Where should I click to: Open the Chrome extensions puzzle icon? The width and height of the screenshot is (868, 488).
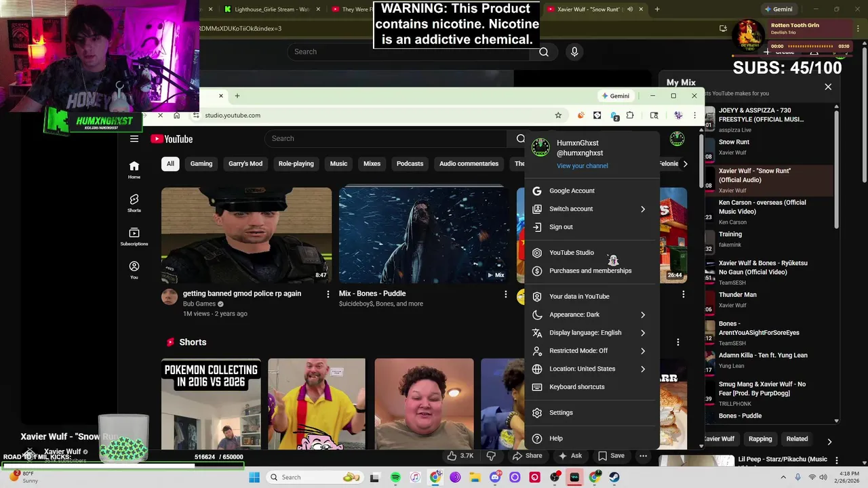630,115
